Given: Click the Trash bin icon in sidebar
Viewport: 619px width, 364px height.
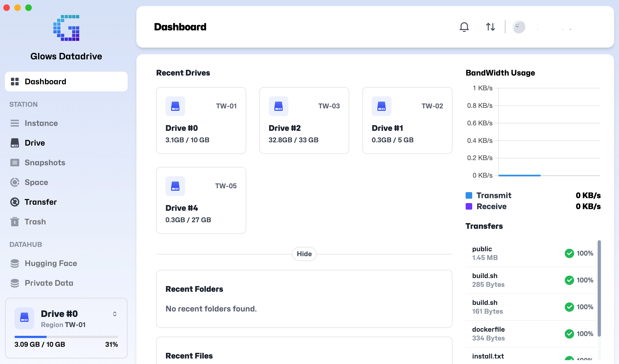Looking at the screenshot, I should coord(15,222).
